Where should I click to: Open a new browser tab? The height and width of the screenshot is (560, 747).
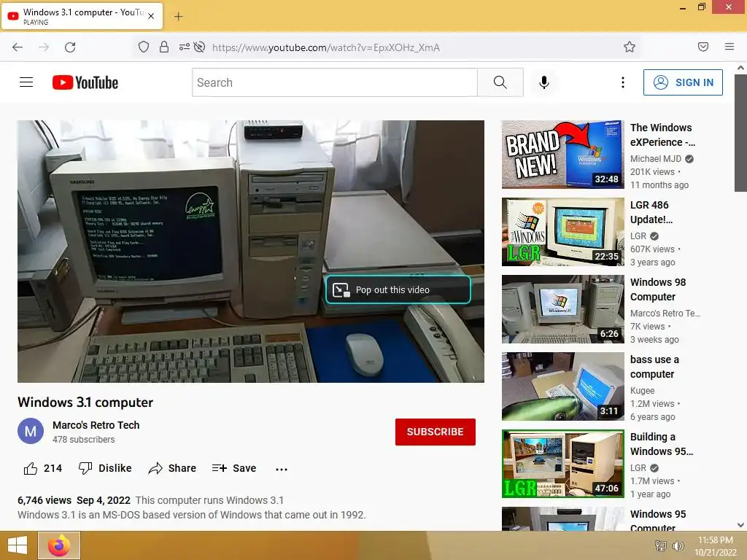point(178,17)
